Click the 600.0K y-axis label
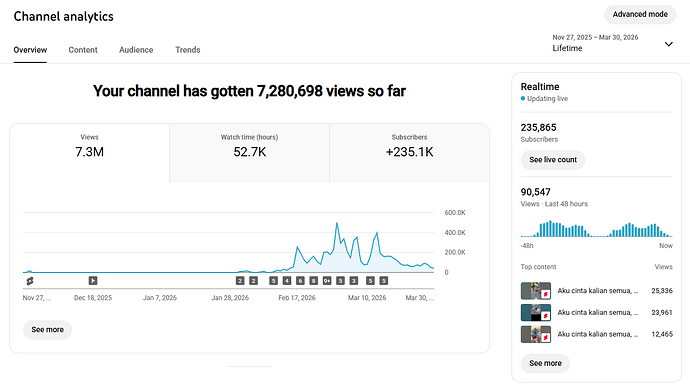Image resolution: width=690 pixels, height=386 pixels. click(x=455, y=213)
